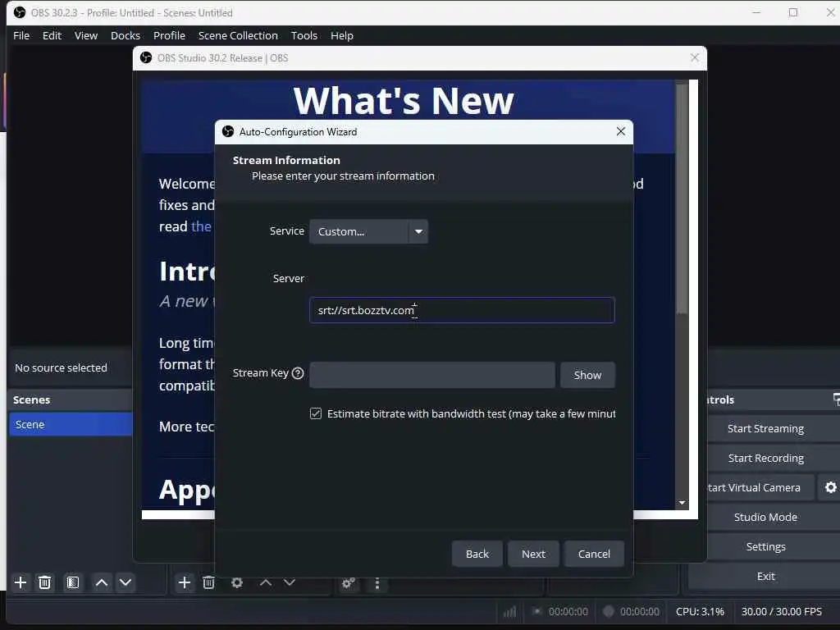This screenshot has width=840, height=630.
Task: Open the Docks menu
Action: click(x=126, y=35)
